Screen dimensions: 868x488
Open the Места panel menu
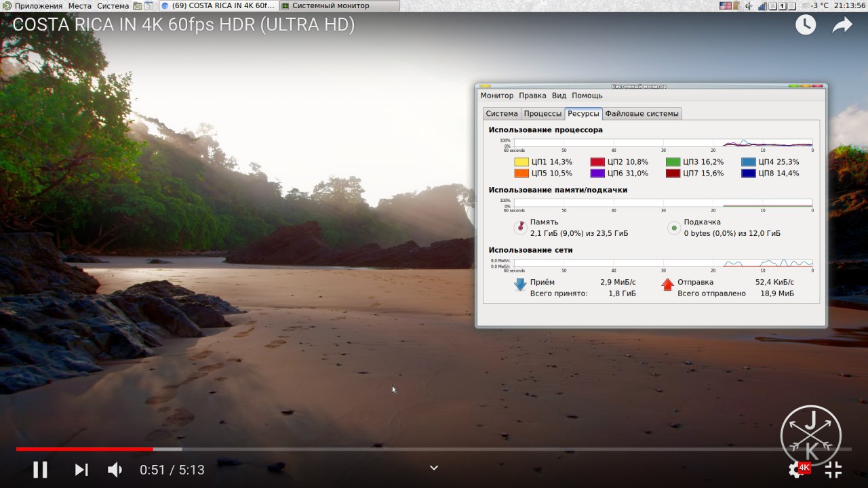tap(79, 5)
